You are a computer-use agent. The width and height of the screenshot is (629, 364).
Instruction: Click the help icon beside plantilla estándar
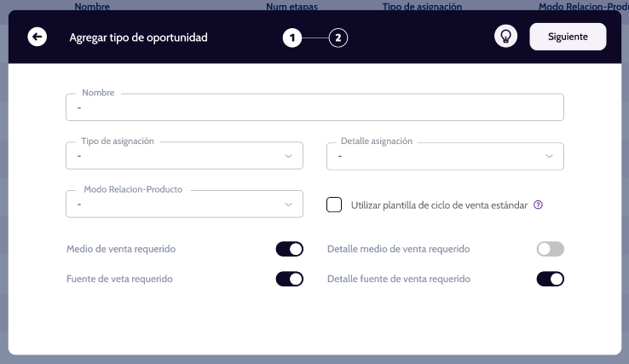538,205
